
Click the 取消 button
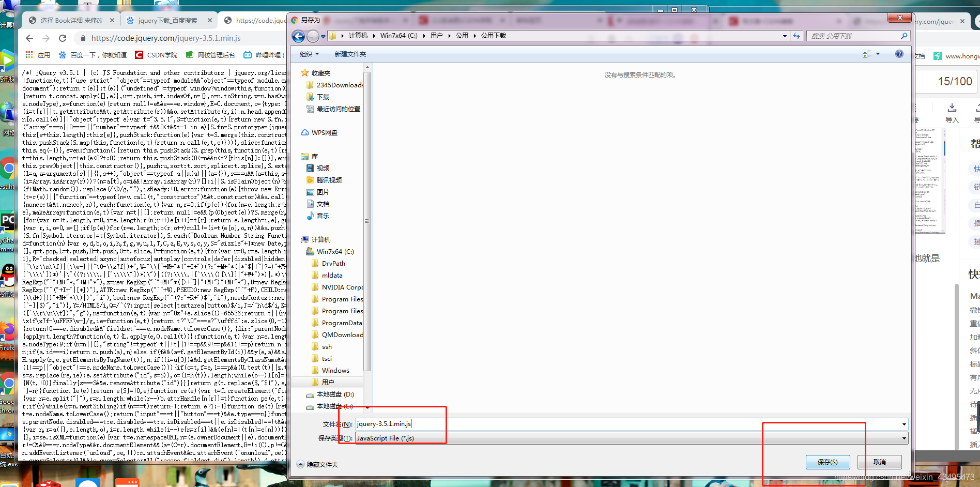880,462
